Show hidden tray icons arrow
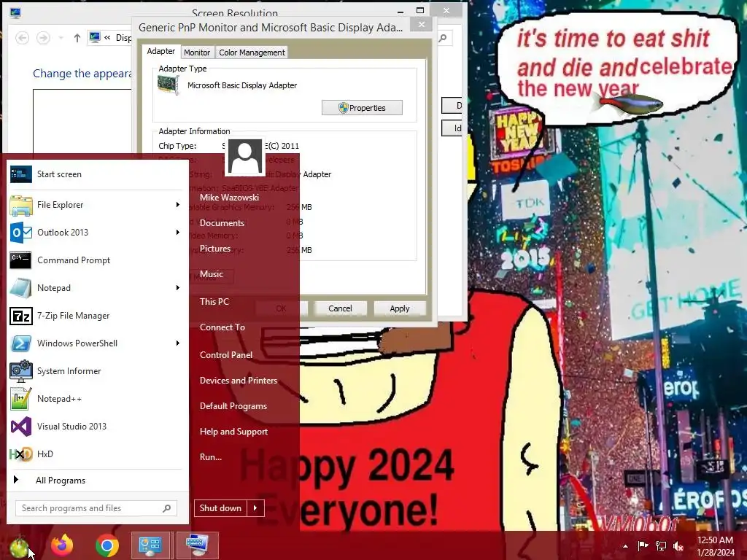This screenshot has width=747, height=560. [x=625, y=546]
